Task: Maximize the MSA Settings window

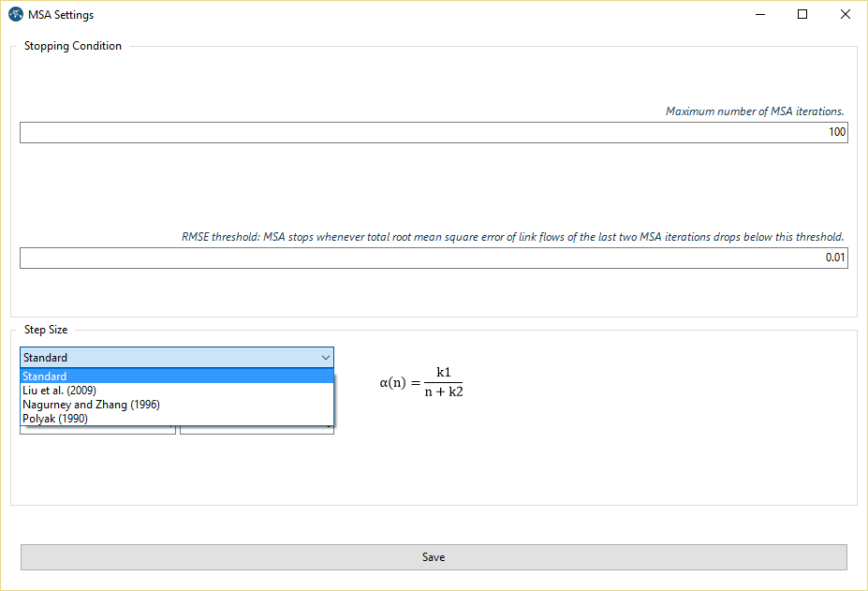Action: coord(802,15)
